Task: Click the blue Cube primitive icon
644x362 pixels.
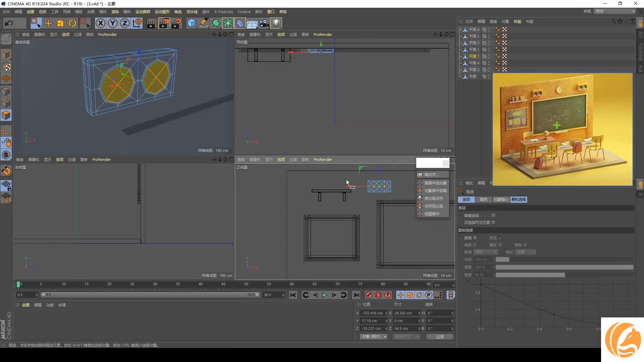Action: 192,23
